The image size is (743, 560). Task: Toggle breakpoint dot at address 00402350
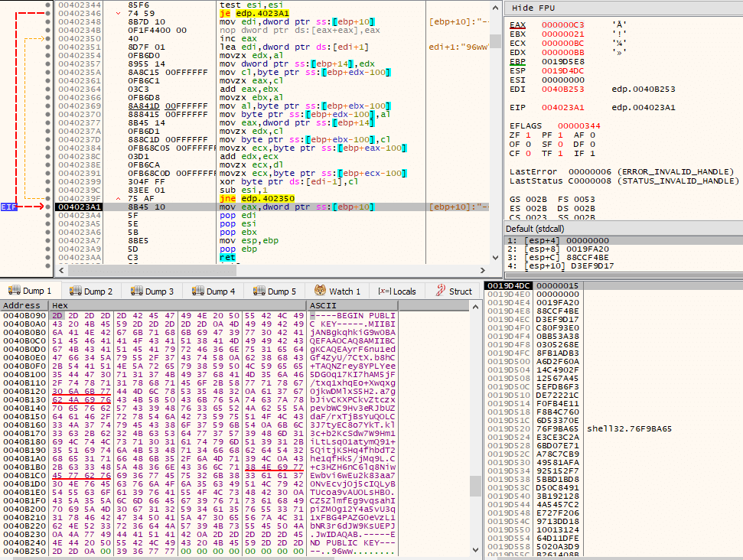point(48,39)
